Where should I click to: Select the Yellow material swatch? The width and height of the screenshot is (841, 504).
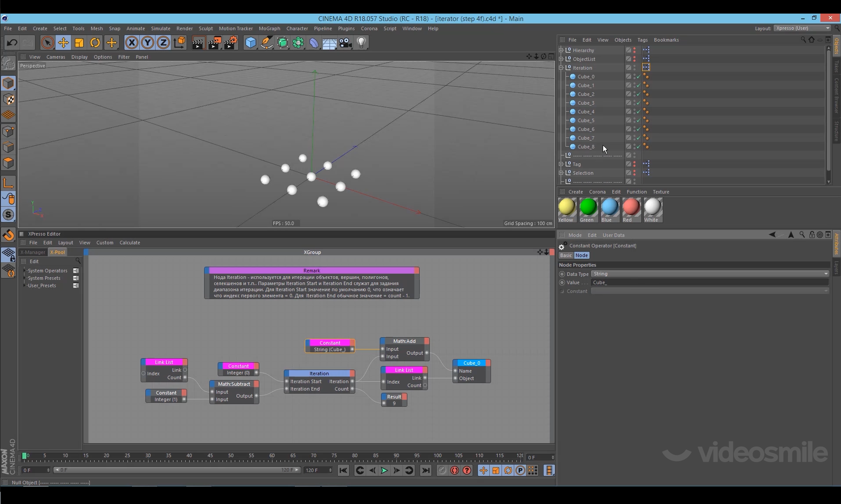click(566, 208)
